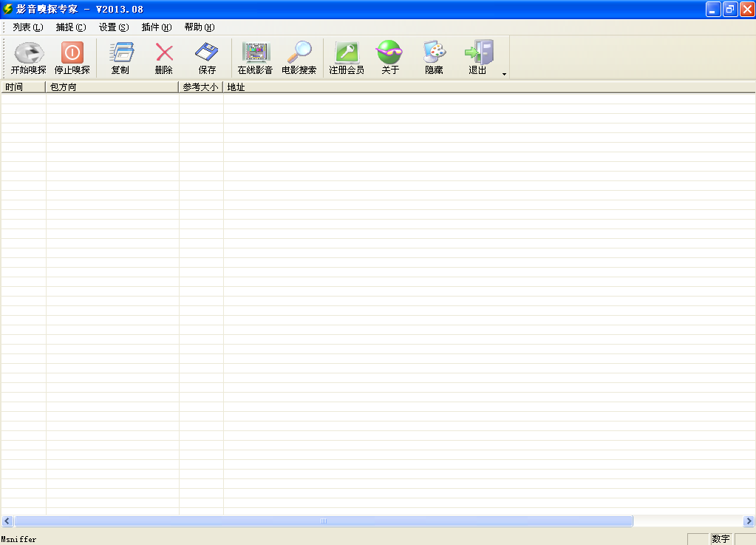The width and height of the screenshot is (756, 545).
Task: Click the horizontal scrollbar right arrow
Action: (749, 521)
